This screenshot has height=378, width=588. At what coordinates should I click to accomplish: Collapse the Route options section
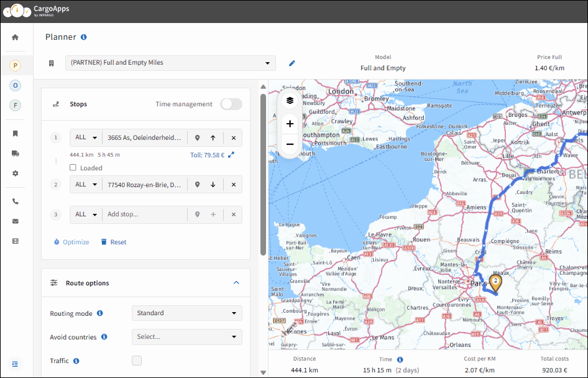[x=236, y=283]
